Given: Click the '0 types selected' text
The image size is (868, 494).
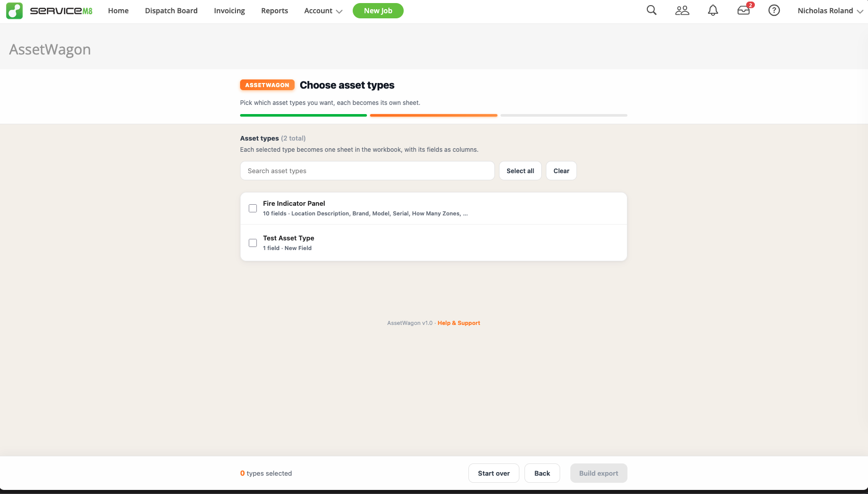Looking at the screenshot, I should pyautogui.click(x=266, y=473).
